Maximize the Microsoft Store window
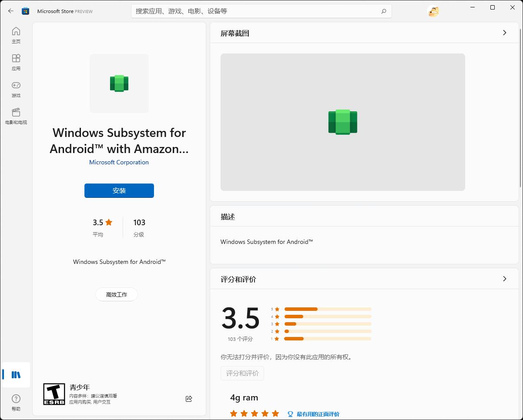 [x=493, y=7]
